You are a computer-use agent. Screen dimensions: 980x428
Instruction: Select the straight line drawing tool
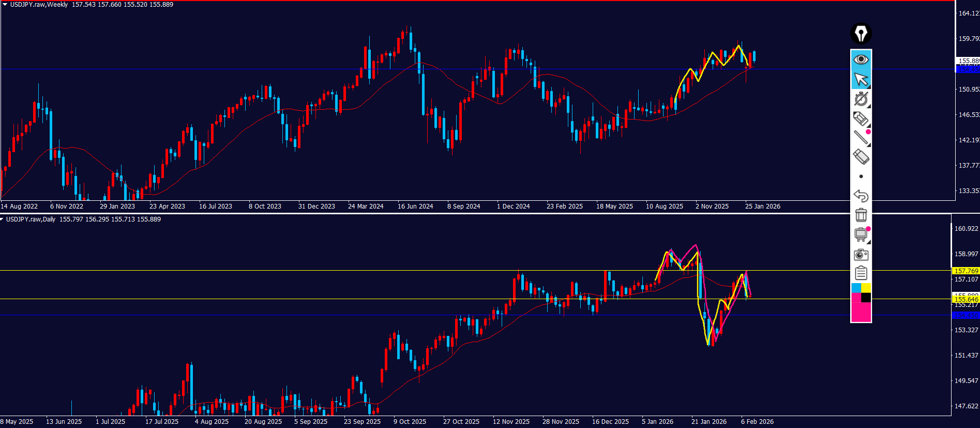pos(861,138)
